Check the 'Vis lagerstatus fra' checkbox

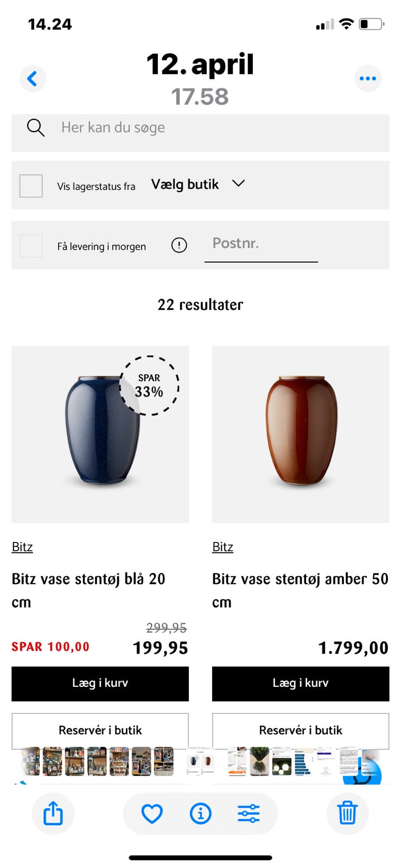click(31, 186)
